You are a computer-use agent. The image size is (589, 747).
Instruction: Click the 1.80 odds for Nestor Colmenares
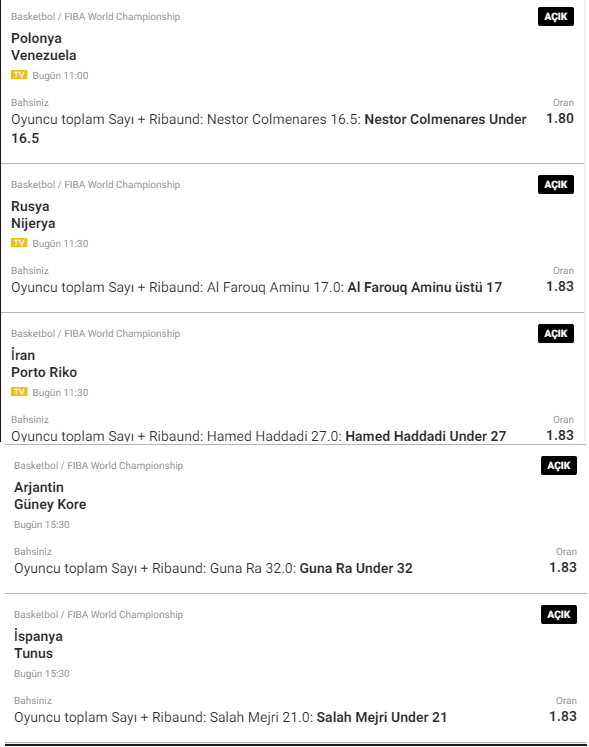pos(560,119)
